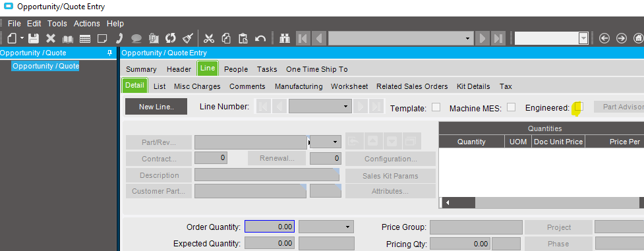Viewport: 644px width, 251px height.
Task: Click the Refresh arrows icon
Action: [x=171, y=39]
